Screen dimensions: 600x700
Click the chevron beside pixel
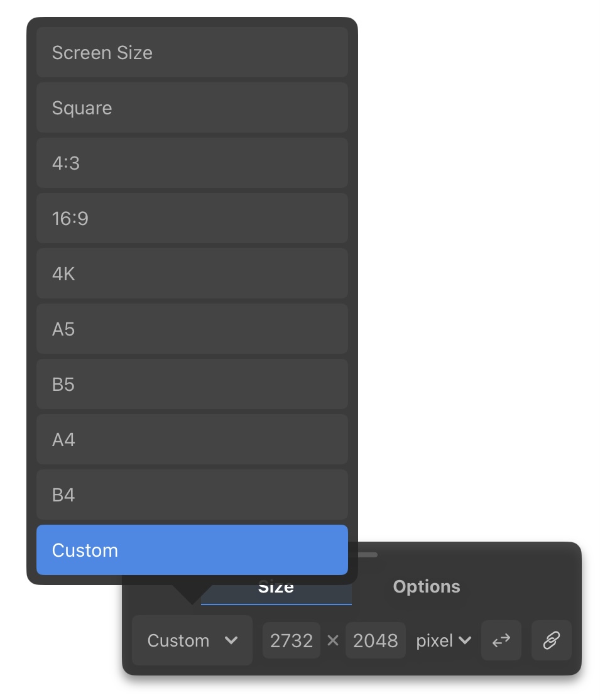(465, 641)
